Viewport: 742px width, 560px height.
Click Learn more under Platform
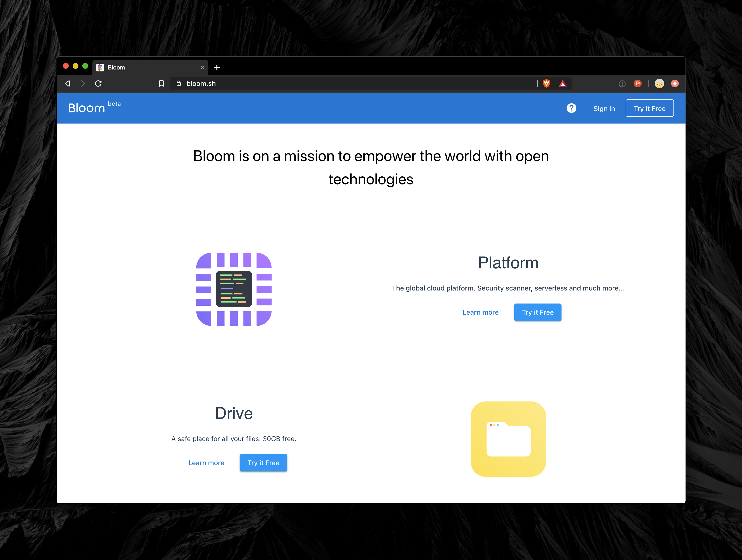click(x=480, y=312)
